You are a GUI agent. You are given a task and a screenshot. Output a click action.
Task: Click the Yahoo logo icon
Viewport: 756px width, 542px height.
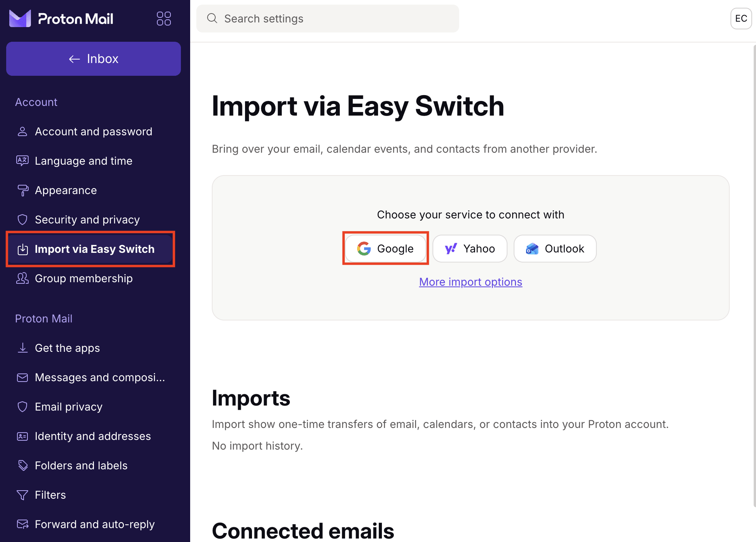[451, 249]
